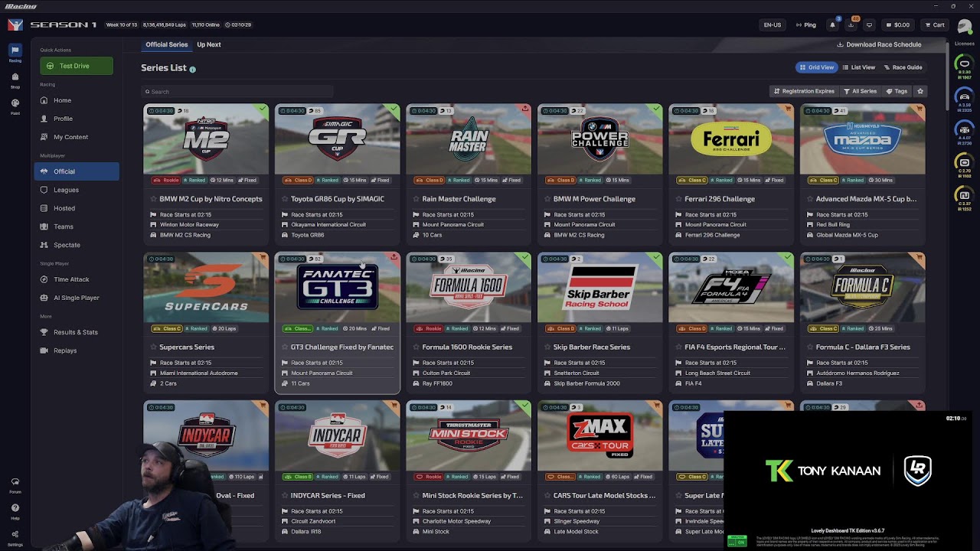Click the green Test Drive button
980x551 pixels.
click(77, 66)
